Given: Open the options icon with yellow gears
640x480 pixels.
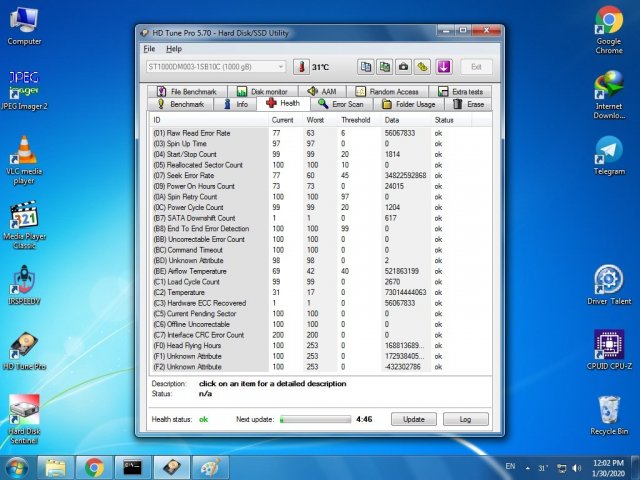Looking at the screenshot, I should coord(423,67).
